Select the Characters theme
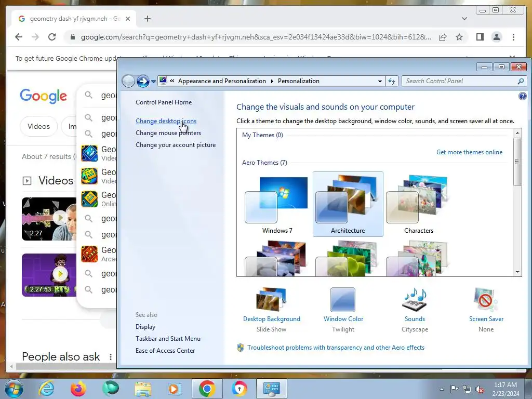This screenshot has width=532, height=399. (419, 204)
